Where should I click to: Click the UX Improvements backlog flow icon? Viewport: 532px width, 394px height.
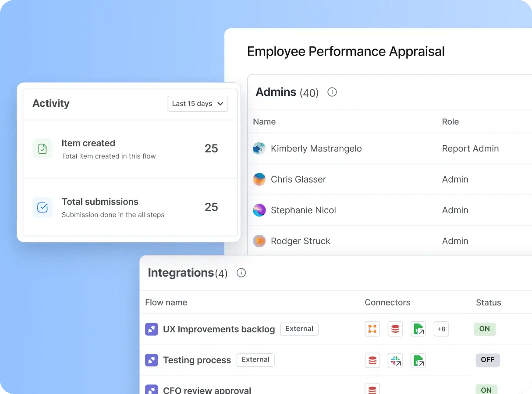pyautogui.click(x=151, y=329)
